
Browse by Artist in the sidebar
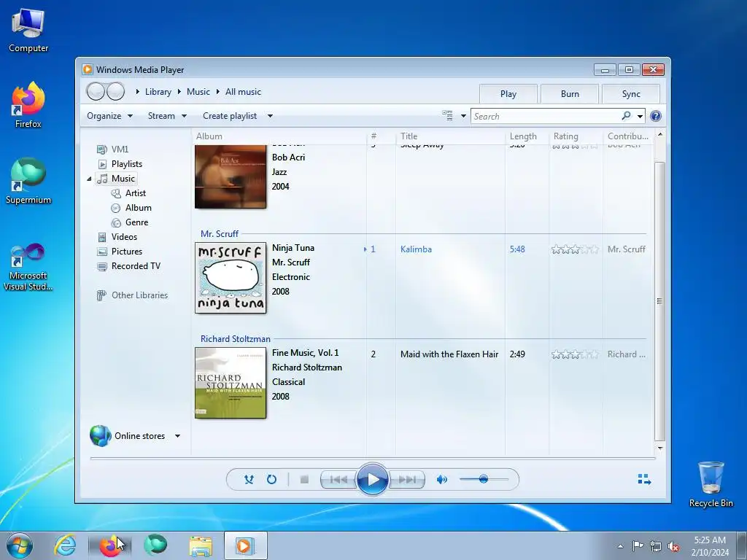135,193
